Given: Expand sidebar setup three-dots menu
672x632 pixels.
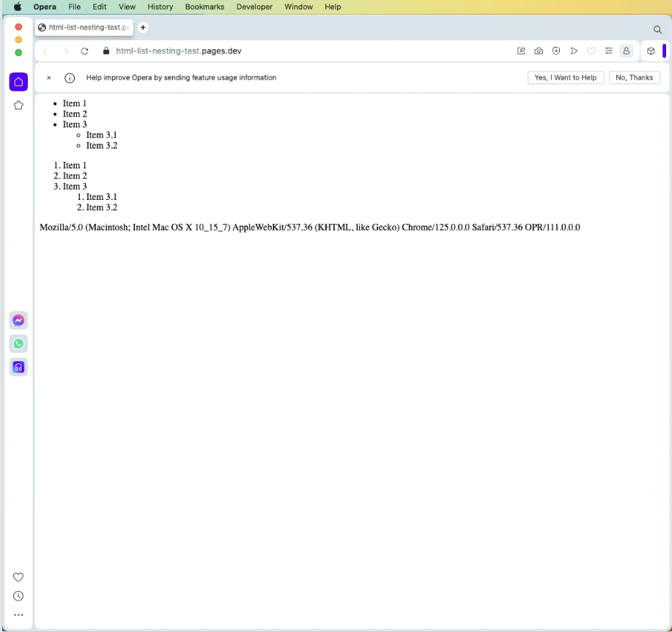Looking at the screenshot, I should click(x=18, y=615).
